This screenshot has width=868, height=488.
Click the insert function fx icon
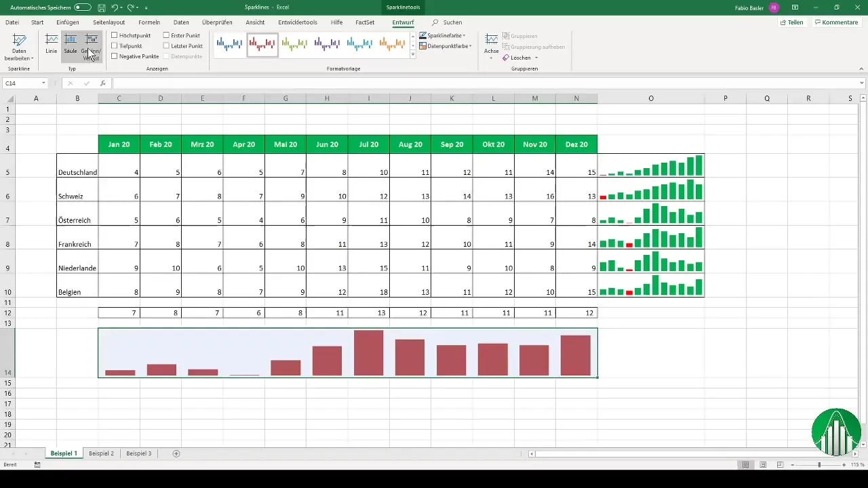(x=102, y=83)
